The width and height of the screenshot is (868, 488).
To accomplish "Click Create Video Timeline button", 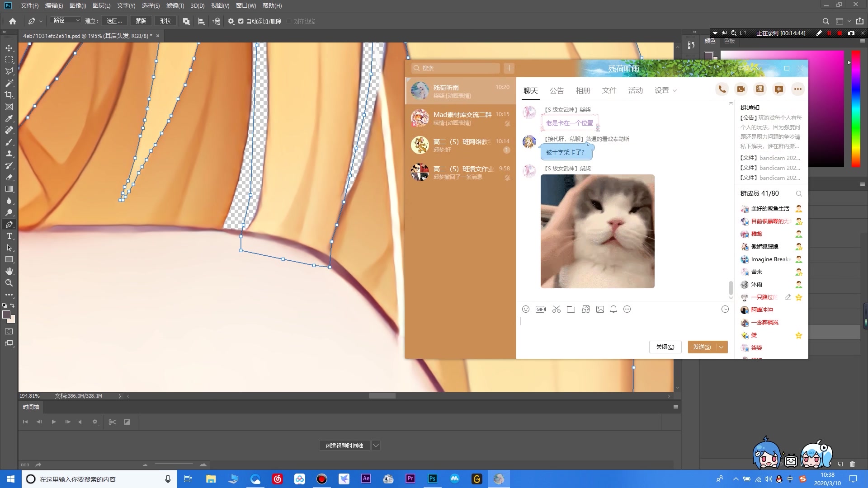I will 344,446.
